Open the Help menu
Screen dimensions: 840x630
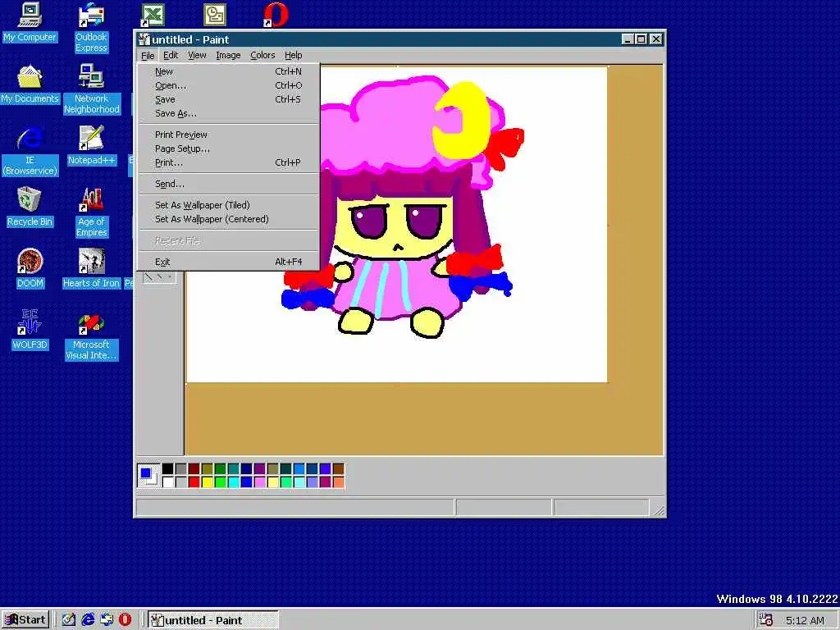[293, 55]
